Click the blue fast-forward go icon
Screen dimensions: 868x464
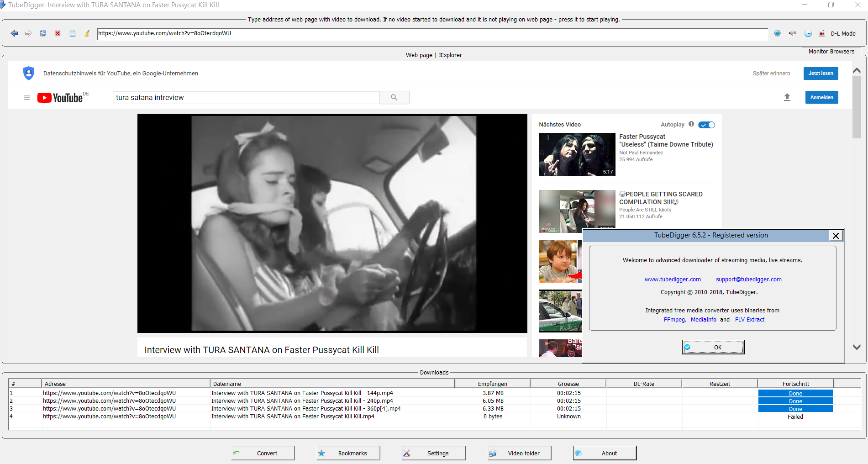point(778,33)
